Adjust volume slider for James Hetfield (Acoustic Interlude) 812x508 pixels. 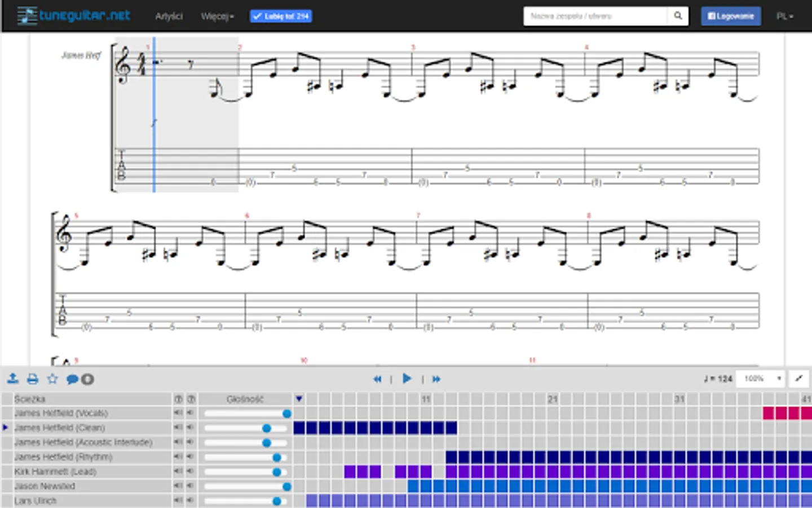pyautogui.click(x=246, y=443)
